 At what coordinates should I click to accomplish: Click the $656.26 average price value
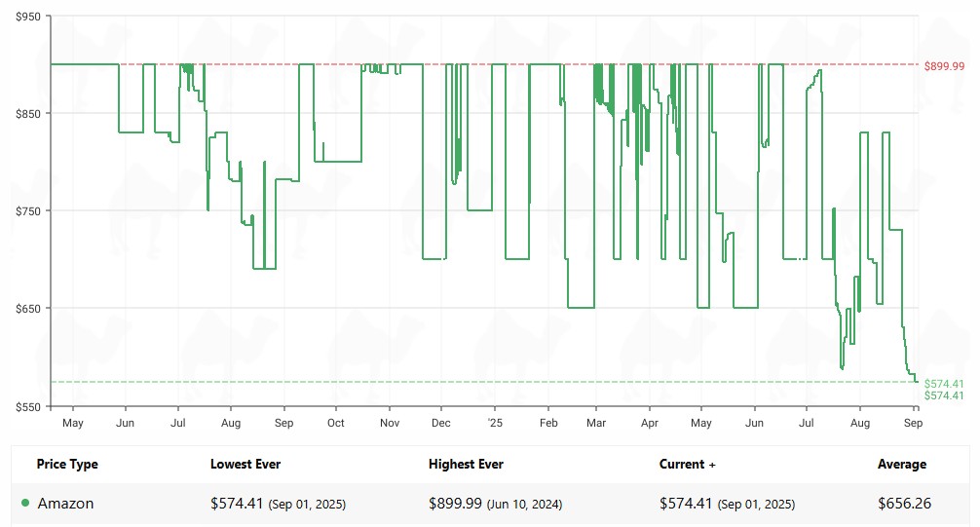point(905,504)
